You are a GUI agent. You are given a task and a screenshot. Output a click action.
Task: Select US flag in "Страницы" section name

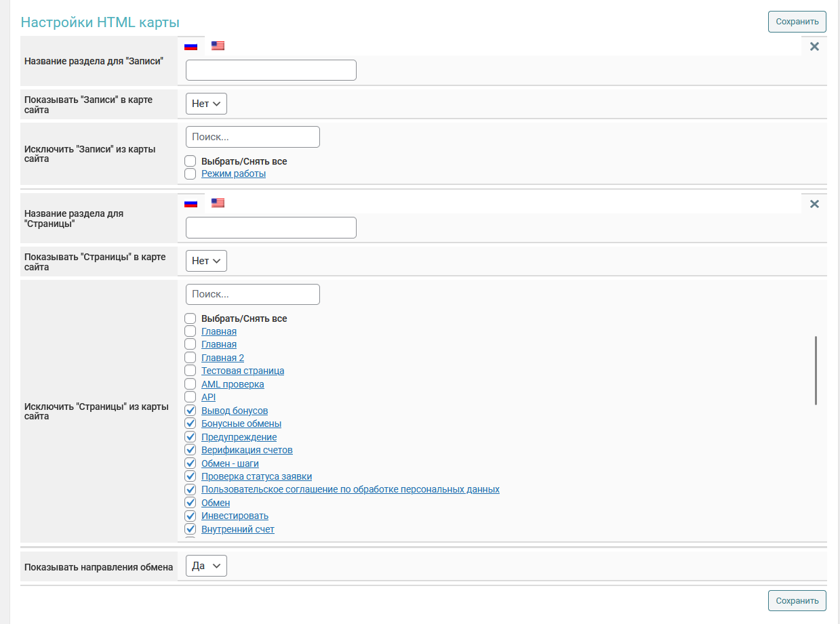218,203
